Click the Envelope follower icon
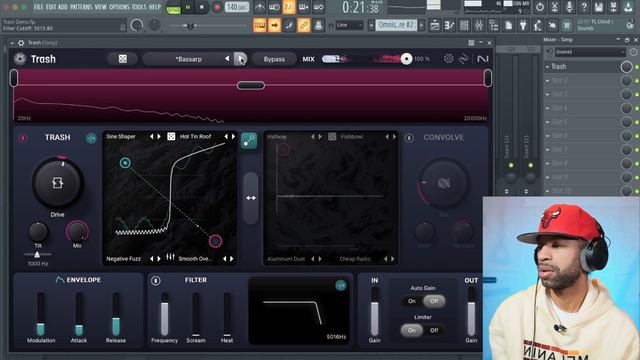Image resolution: width=640 pixels, height=360 pixels. pyautogui.click(x=60, y=280)
